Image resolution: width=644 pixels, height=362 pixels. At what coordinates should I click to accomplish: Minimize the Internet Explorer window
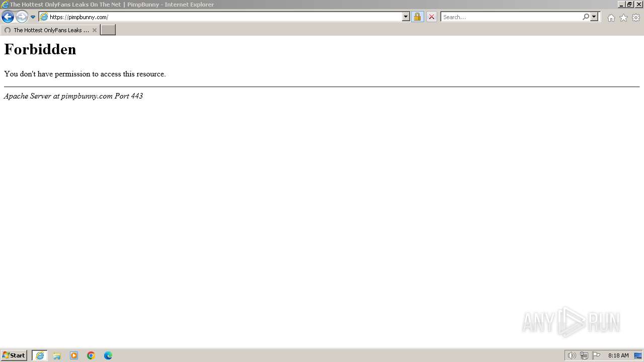point(622,4)
